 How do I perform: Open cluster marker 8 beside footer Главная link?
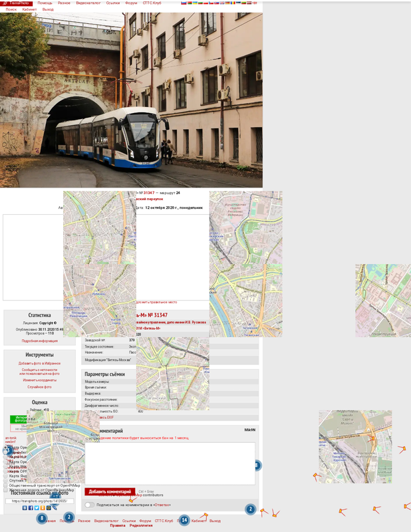(42, 519)
